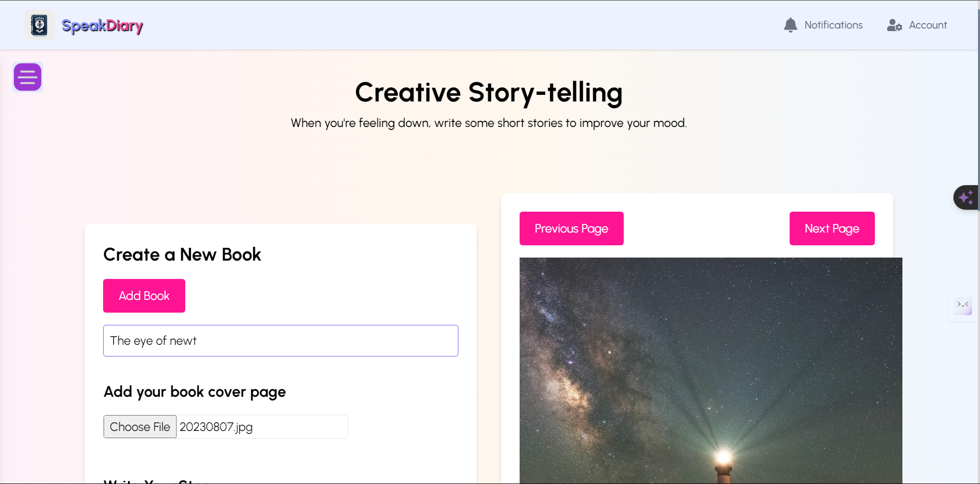The height and width of the screenshot is (484, 980).
Task: Click the SpeakDiary diary logo icon
Action: 39,25
